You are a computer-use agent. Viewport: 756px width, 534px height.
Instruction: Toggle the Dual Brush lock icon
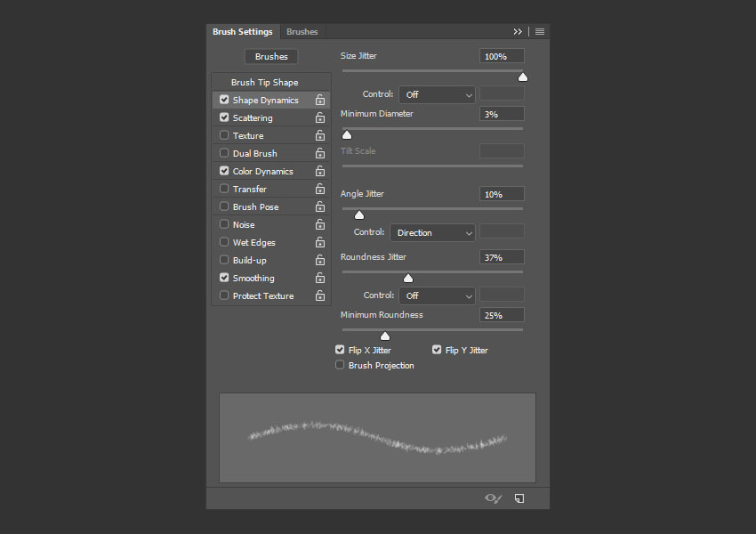pyautogui.click(x=320, y=153)
